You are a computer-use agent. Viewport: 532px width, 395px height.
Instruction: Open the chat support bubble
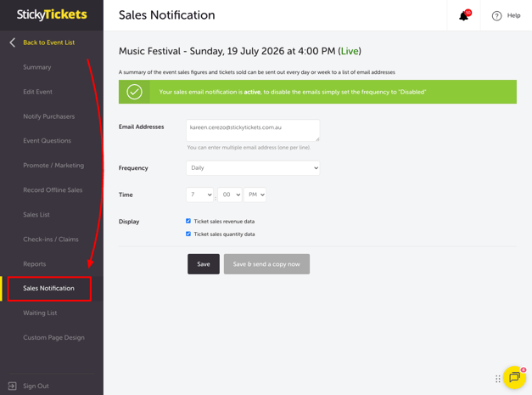pos(514,377)
